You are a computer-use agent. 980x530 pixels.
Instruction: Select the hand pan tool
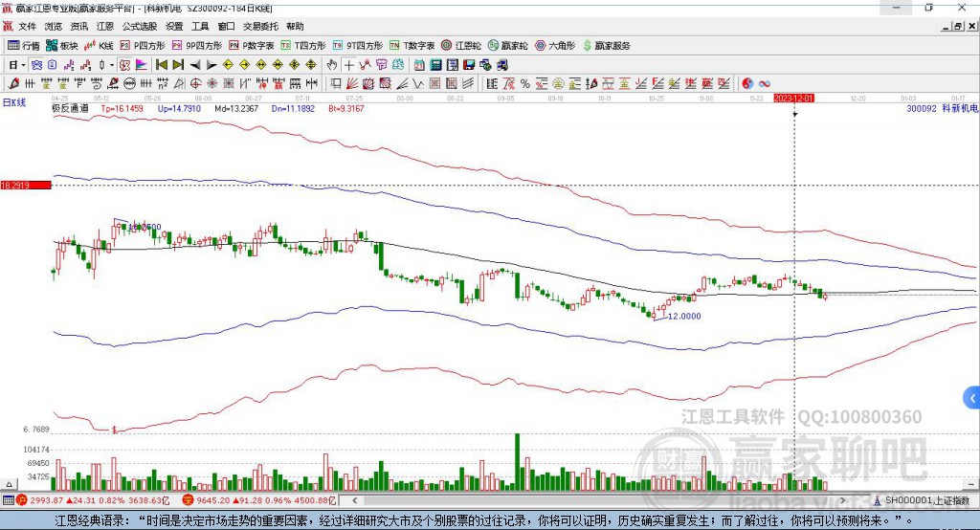pos(332,65)
